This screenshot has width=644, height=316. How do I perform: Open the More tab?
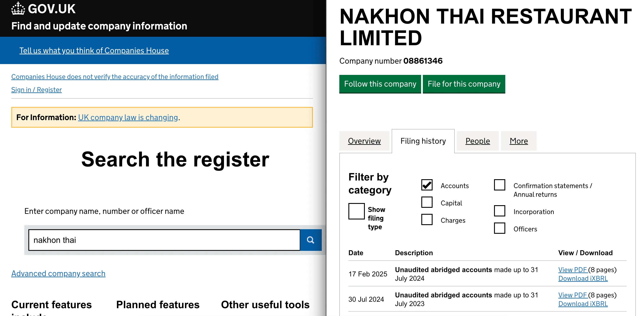(x=518, y=141)
